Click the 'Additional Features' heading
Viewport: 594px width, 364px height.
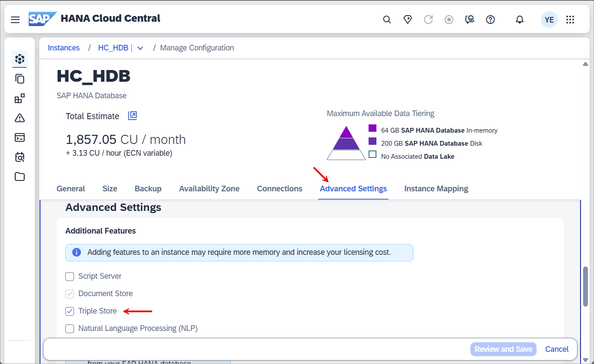(101, 231)
